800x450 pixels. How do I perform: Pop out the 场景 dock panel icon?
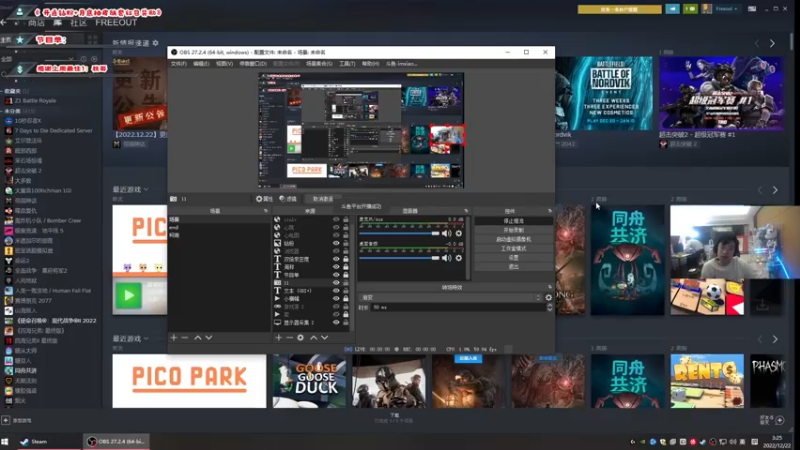tap(266, 211)
